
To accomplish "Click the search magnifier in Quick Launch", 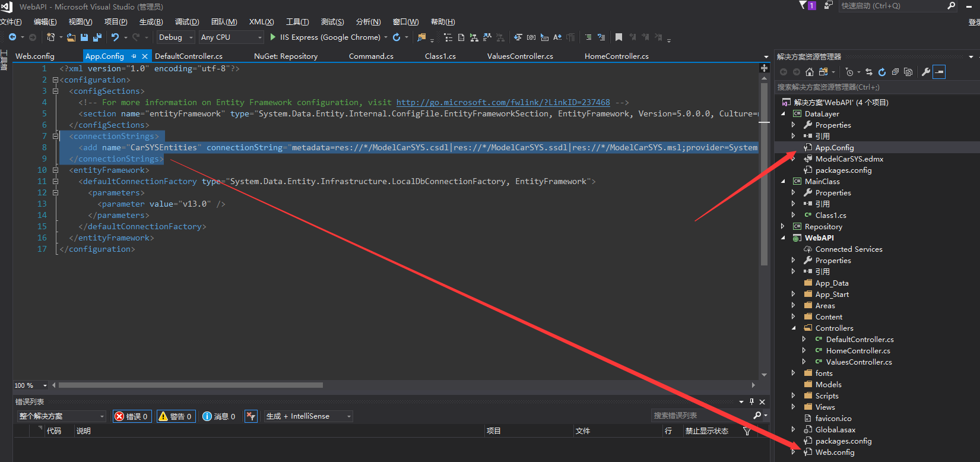I will click(952, 5).
